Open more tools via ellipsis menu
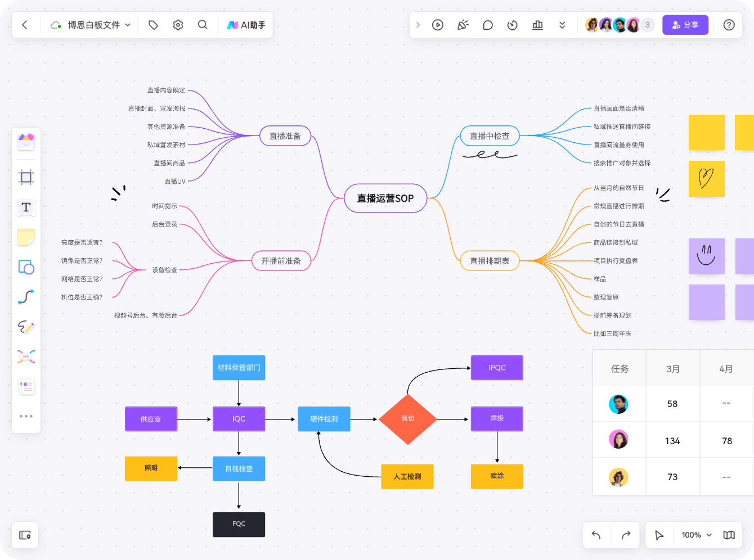The image size is (754, 560). [x=26, y=416]
